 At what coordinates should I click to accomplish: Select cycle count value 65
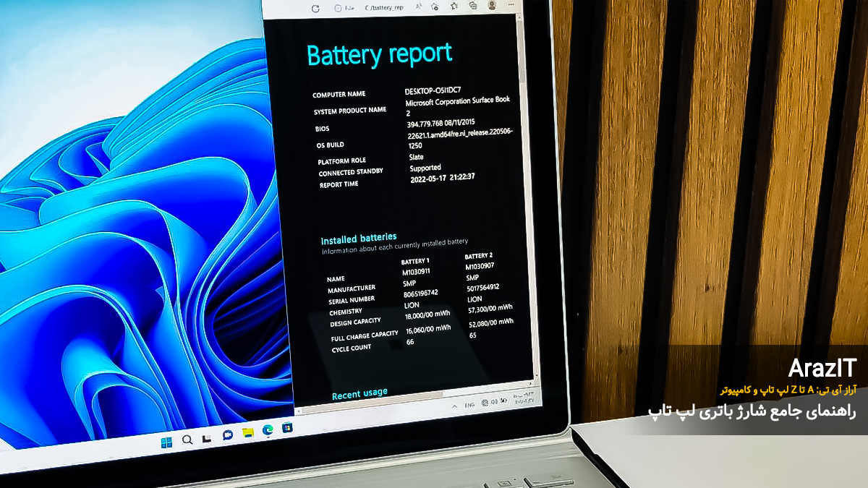473,335
